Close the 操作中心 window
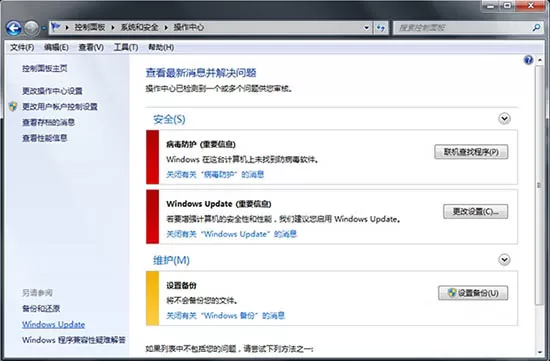550x361 pixels. pos(531,6)
